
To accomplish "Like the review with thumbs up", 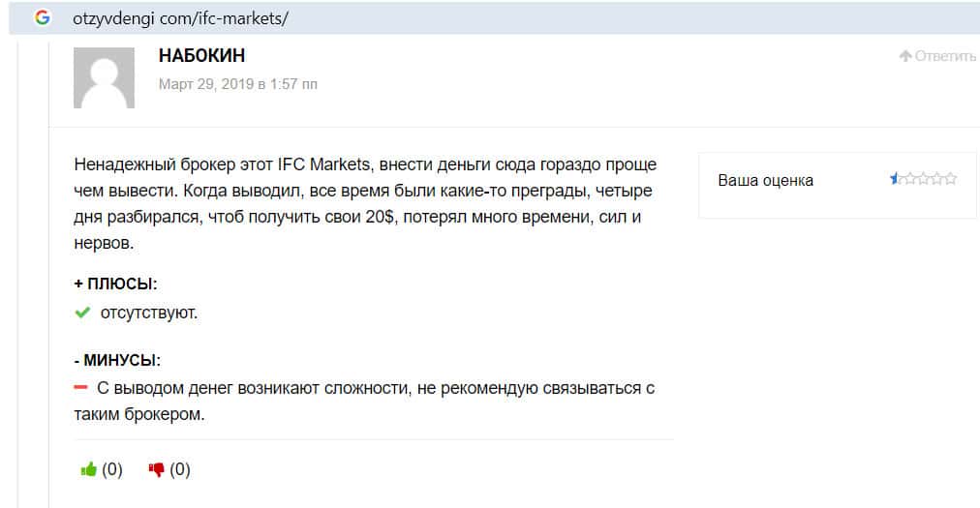I will click(x=89, y=469).
